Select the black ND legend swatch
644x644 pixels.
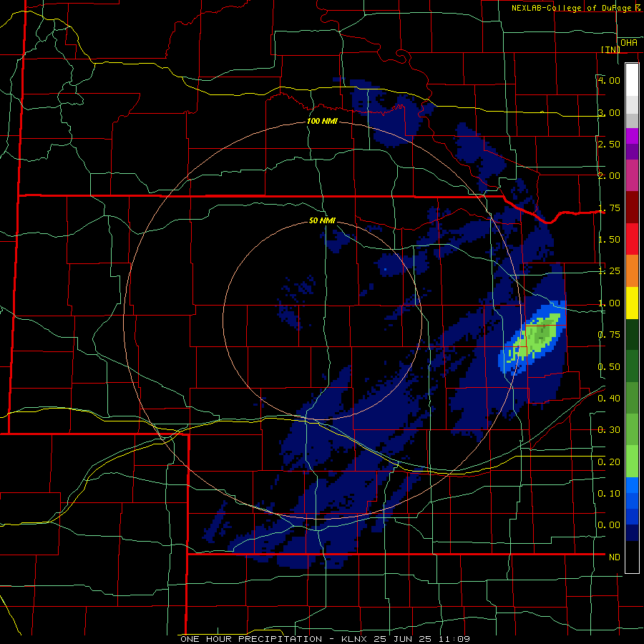click(x=632, y=557)
